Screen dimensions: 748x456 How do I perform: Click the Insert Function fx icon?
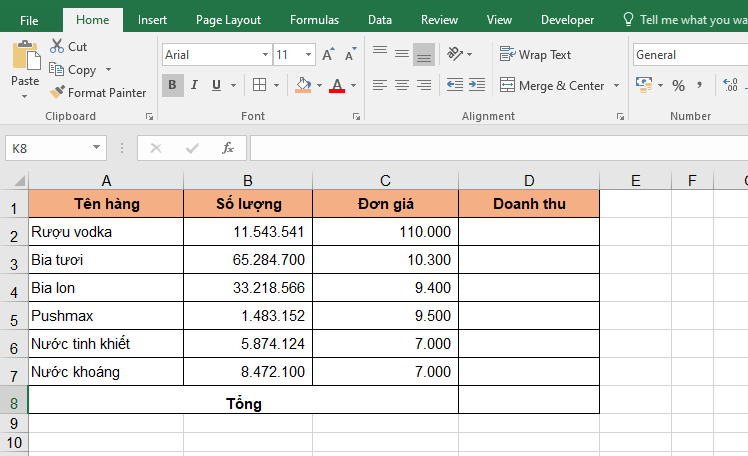(x=228, y=148)
